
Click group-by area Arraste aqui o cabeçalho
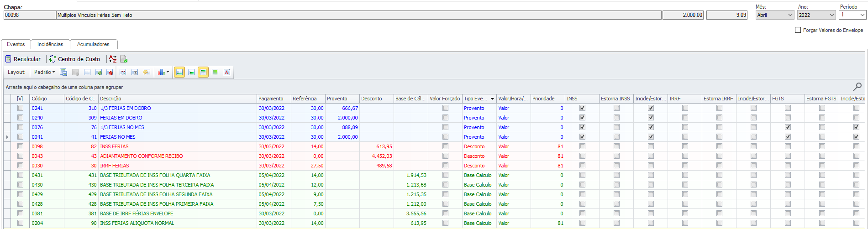click(64, 87)
